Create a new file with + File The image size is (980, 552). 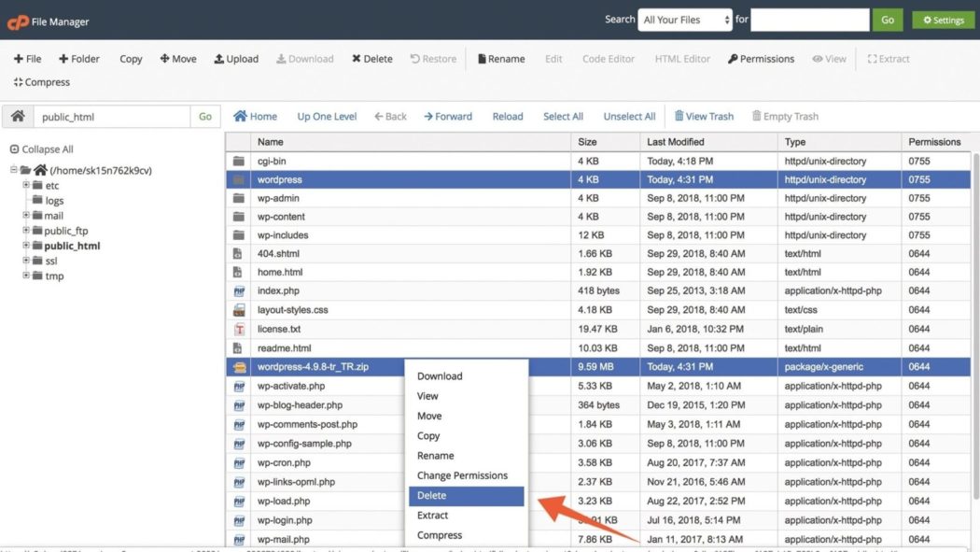coord(27,59)
